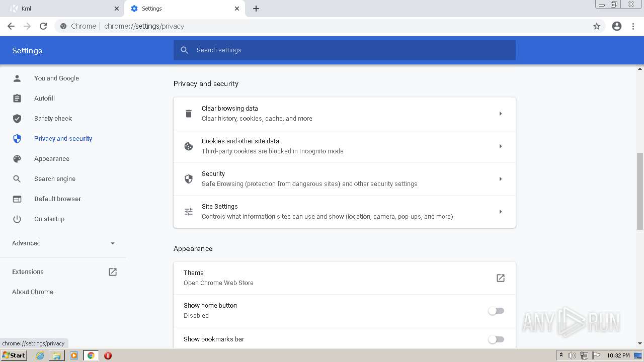Image resolution: width=644 pixels, height=362 pixels.
Task: Open Chrome's three-dot menu
Action: pyautogui.click(x=633, y=26)
